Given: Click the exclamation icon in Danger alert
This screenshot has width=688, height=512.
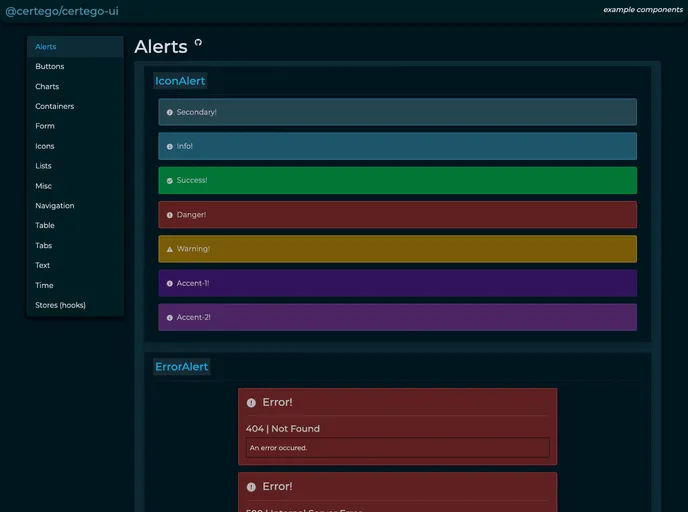Looking at the screenshot, I should [169, 215].
